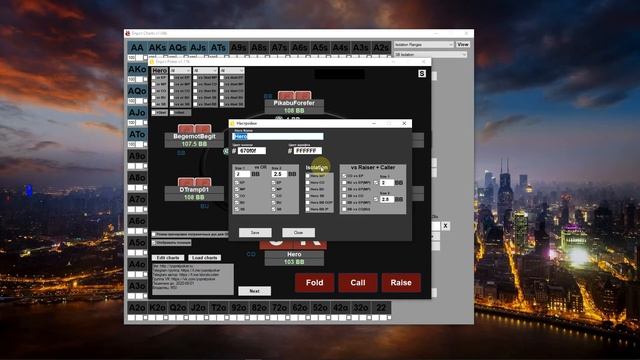Click the Load charts button

pos(204,258)
